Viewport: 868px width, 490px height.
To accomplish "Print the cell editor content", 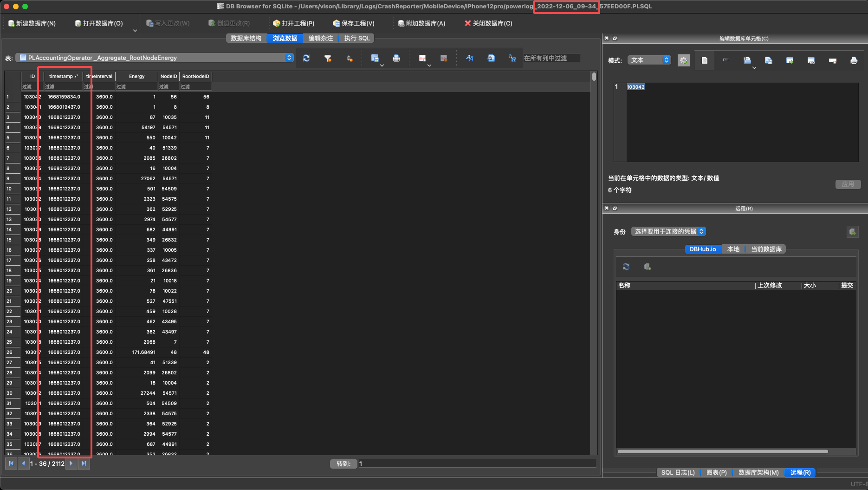I will [853, 60].
